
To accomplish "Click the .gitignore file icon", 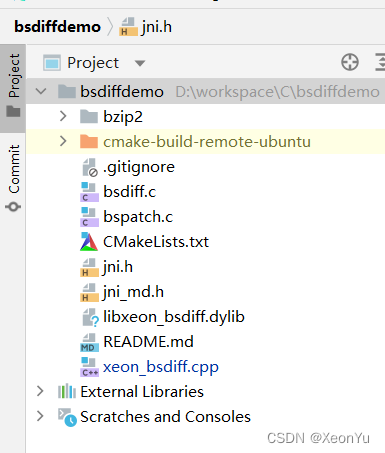I will pyautogui.click(x=89, y=167).
